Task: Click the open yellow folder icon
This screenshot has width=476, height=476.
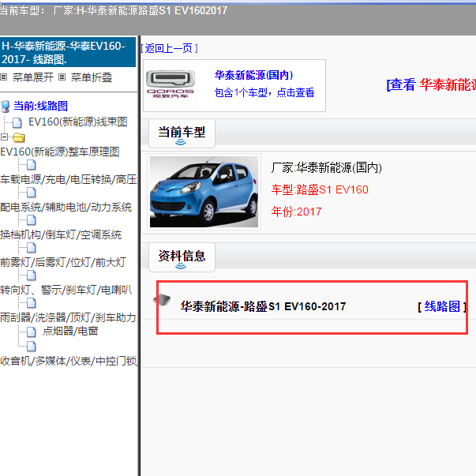Action: (18, 138)
